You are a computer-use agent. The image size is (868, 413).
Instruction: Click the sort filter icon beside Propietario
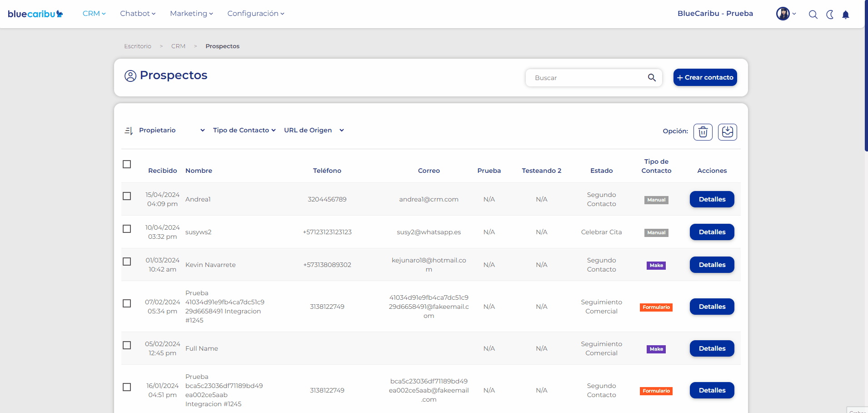129,131
